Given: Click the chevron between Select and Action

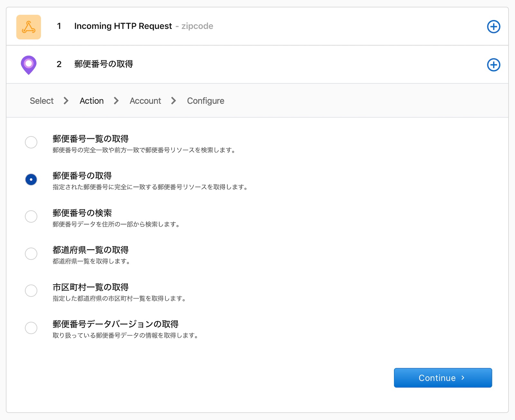Looking at the screenshot, I should click(66, 101).
